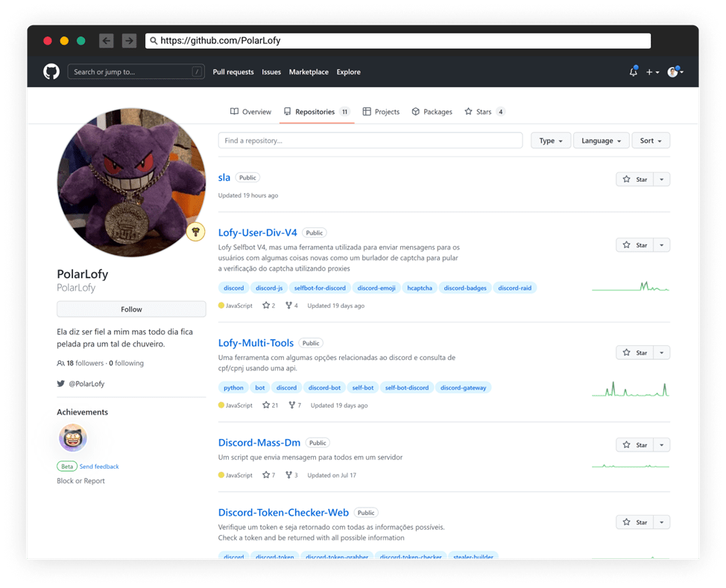Screen dimensions: 726x588
Task: Expand the Type filter dropdown
Action: tap(551, 141)
